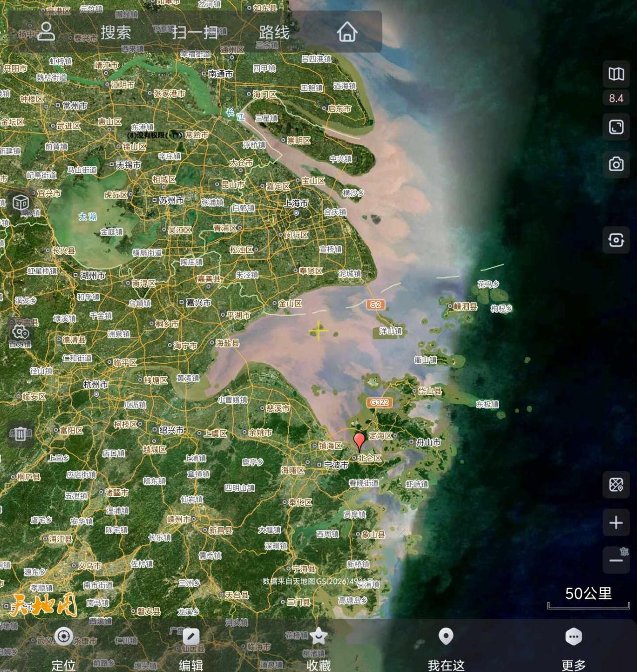
Task: Open the map measurement tool icon
Action: pos(616,484)
